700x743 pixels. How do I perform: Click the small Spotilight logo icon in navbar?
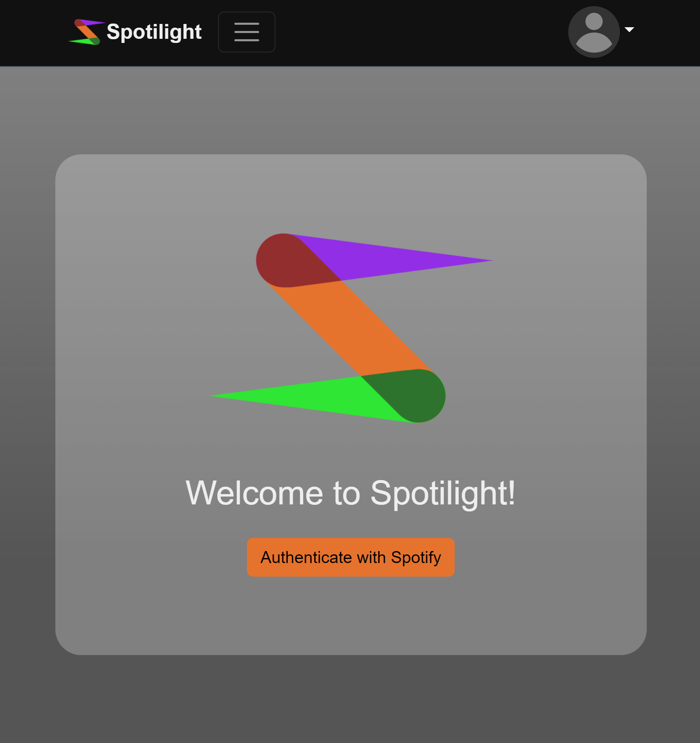87,32
